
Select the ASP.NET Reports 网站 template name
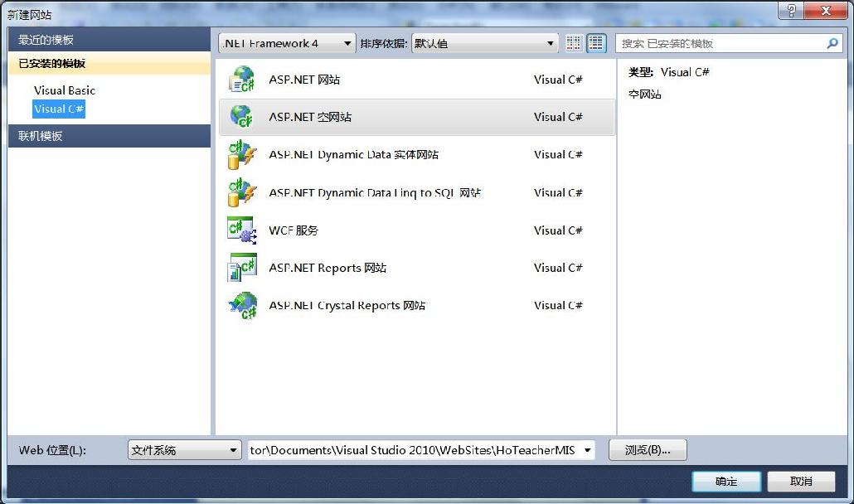click(328, 268)
